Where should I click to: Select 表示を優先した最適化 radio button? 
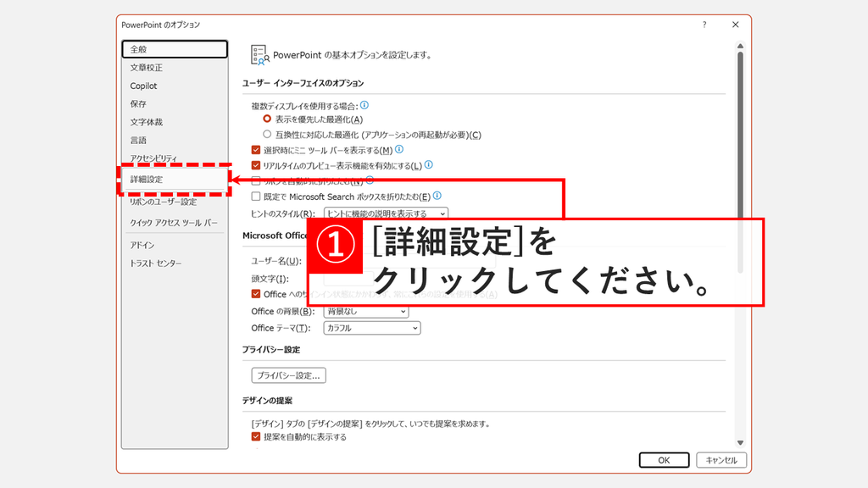tap(267, 119)
